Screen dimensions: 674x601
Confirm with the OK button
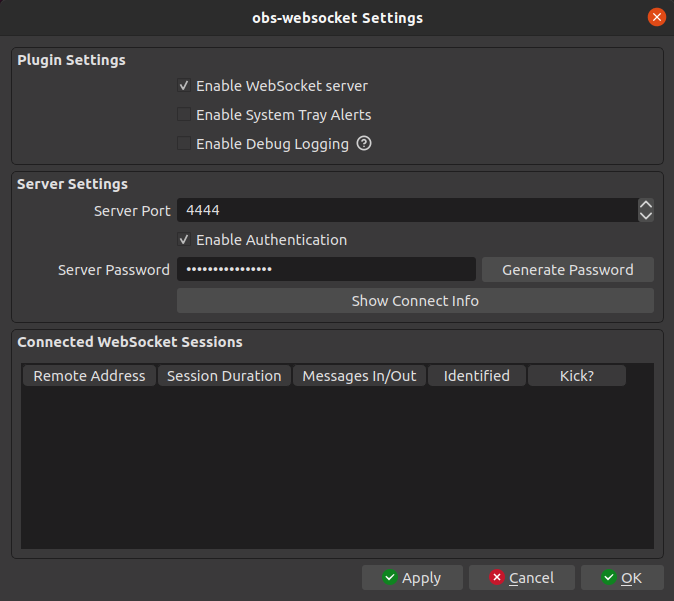[622, 577]
